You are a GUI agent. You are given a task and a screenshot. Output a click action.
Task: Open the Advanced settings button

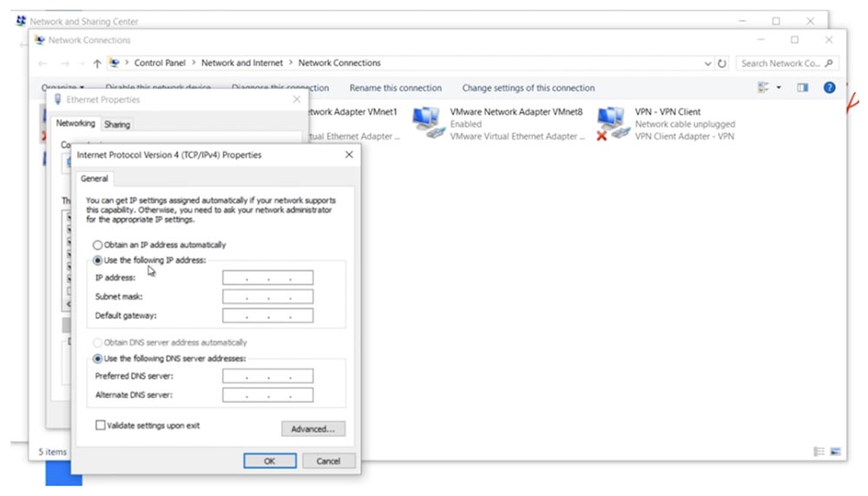click(312, 428)
